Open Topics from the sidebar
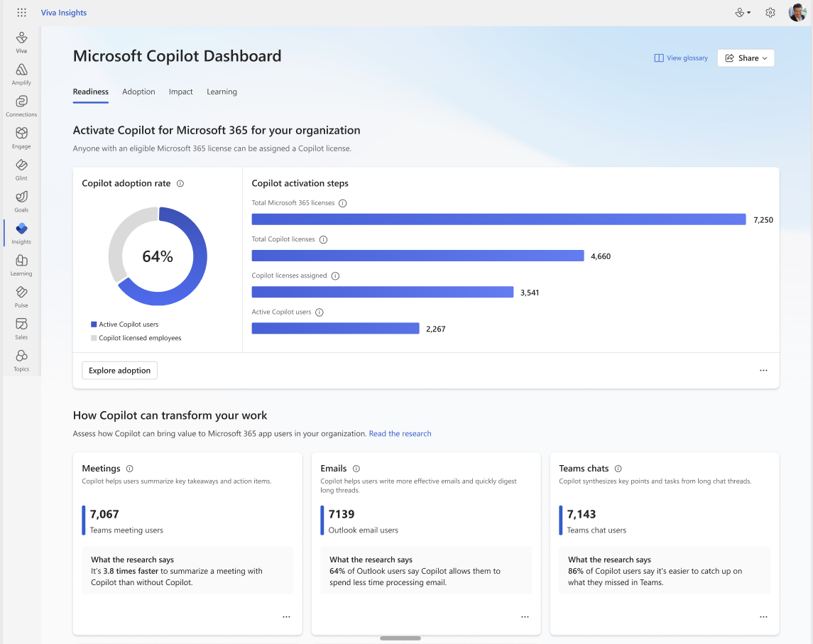813x644 pixels. [21, 361]
